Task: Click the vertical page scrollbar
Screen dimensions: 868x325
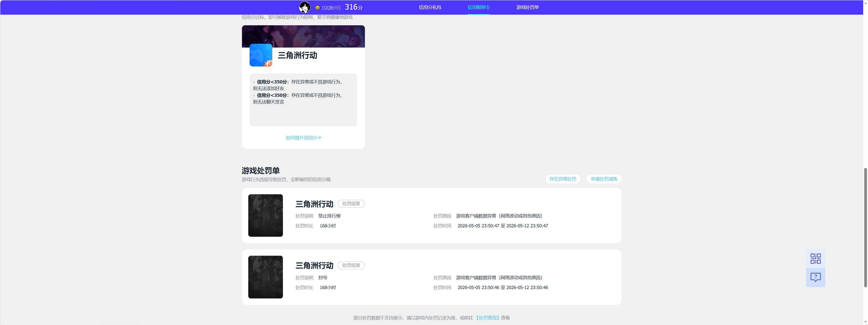Action: pyautogui.click(x=865, y=227)
